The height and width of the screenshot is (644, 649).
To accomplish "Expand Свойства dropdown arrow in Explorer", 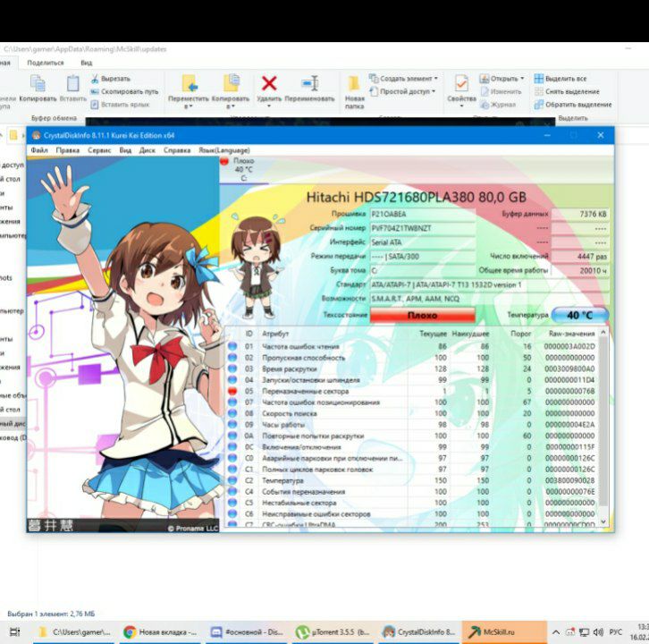I will coord(461,106).
